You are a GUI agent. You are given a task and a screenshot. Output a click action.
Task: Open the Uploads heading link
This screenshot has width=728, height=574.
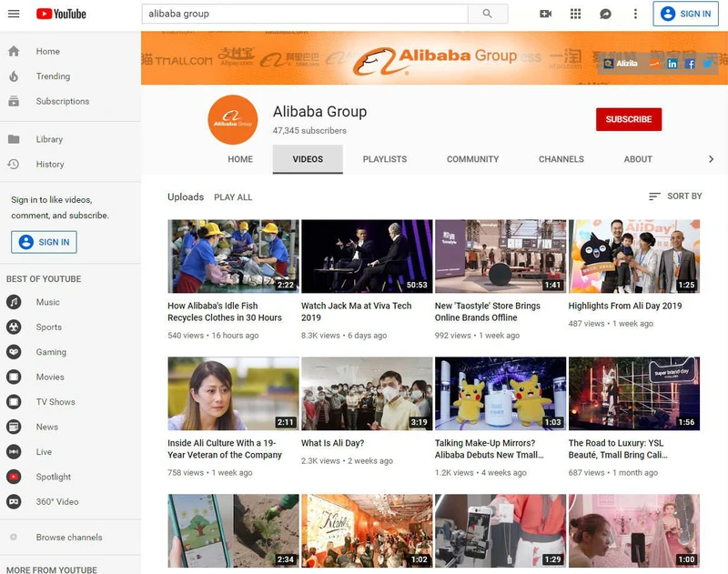pos(186,196)
